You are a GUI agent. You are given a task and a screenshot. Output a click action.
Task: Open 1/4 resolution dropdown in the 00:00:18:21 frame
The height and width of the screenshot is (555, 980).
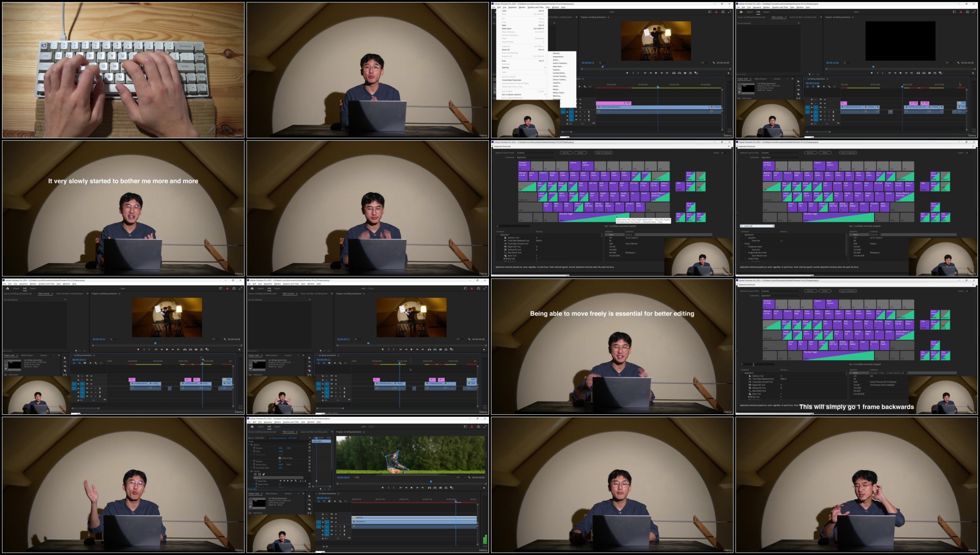pos(216,339)
